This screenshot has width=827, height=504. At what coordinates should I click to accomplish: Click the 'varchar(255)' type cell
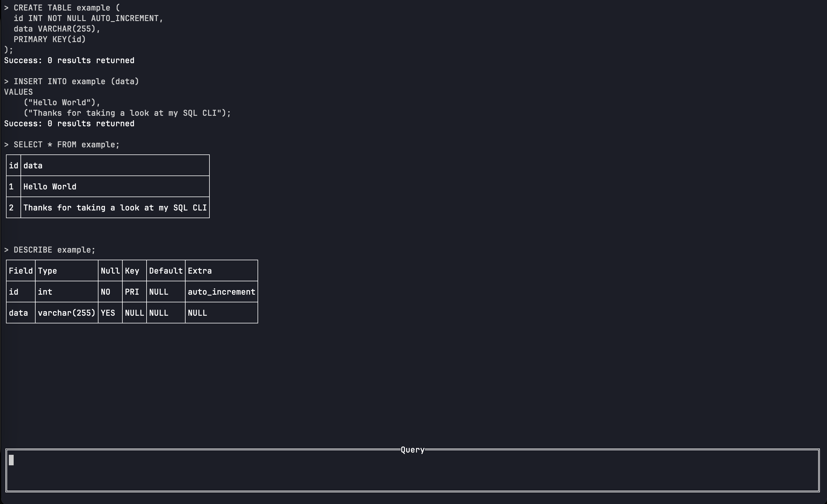click(67, 313)
